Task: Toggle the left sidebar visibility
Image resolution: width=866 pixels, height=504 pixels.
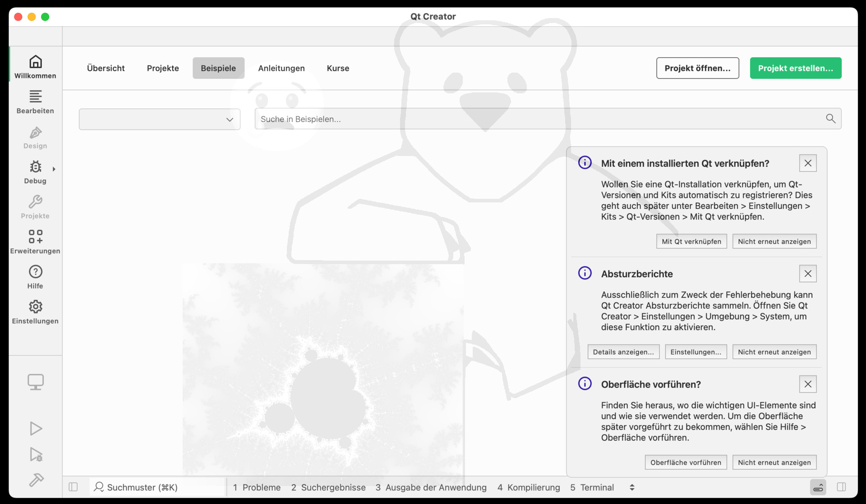Action: coord(73,487)
